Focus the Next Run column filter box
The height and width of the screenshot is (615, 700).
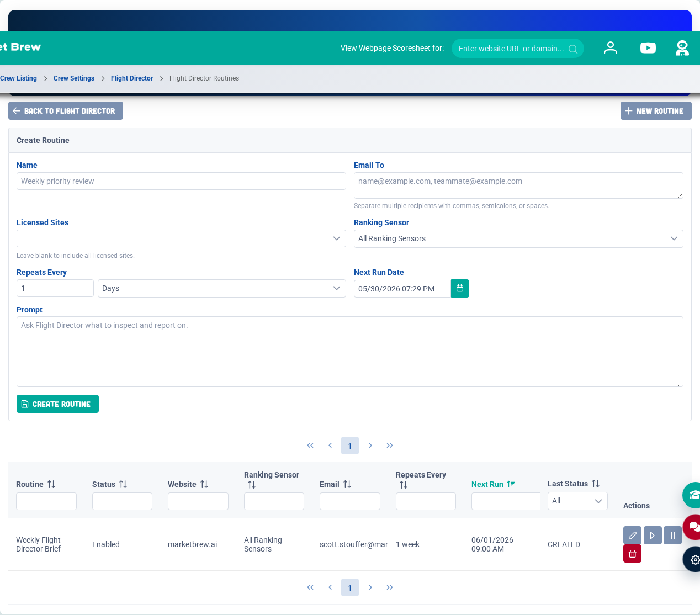(506, 501)
